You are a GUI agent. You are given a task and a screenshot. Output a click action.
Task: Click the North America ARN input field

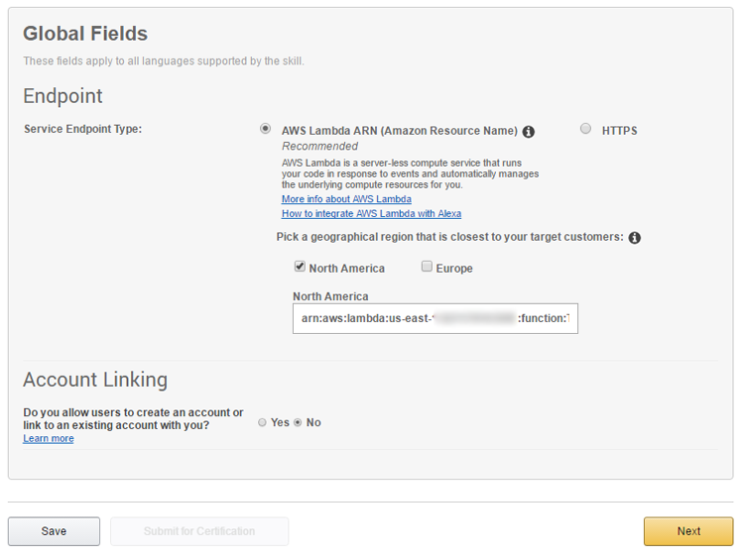[x=434, y=318]
